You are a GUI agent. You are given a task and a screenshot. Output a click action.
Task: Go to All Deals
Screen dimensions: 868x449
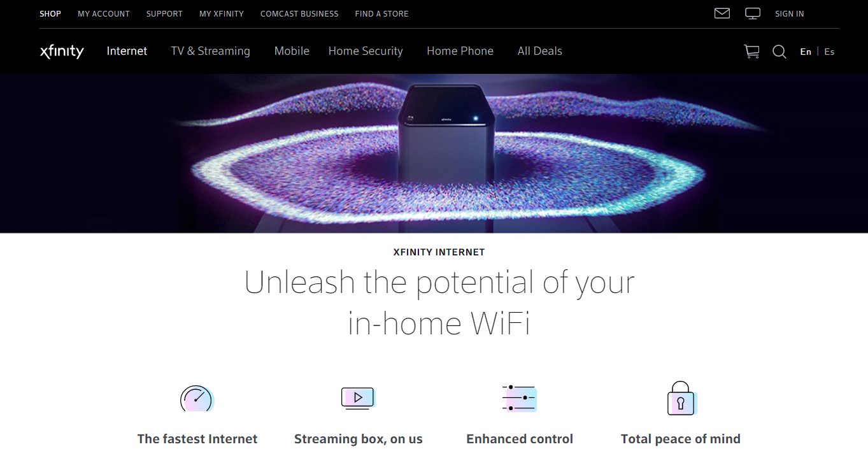[x=540, y=51]
